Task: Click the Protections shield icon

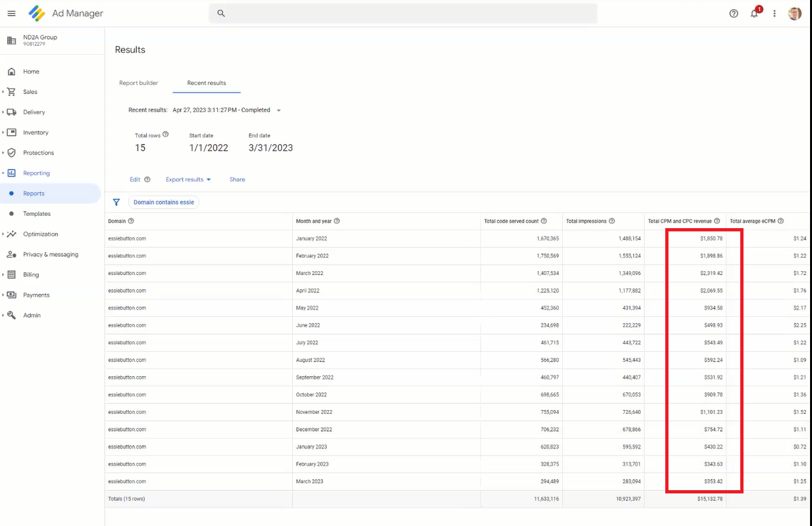Action: pyautogui.click(x=11, y=153)
